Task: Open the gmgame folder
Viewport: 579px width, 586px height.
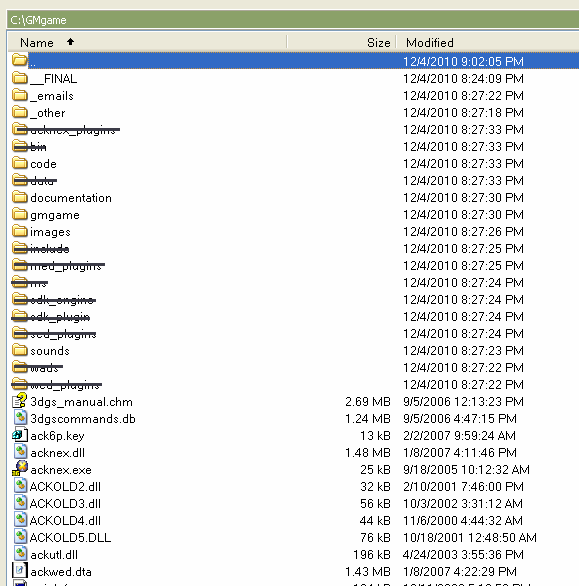Action: (55, 215)
